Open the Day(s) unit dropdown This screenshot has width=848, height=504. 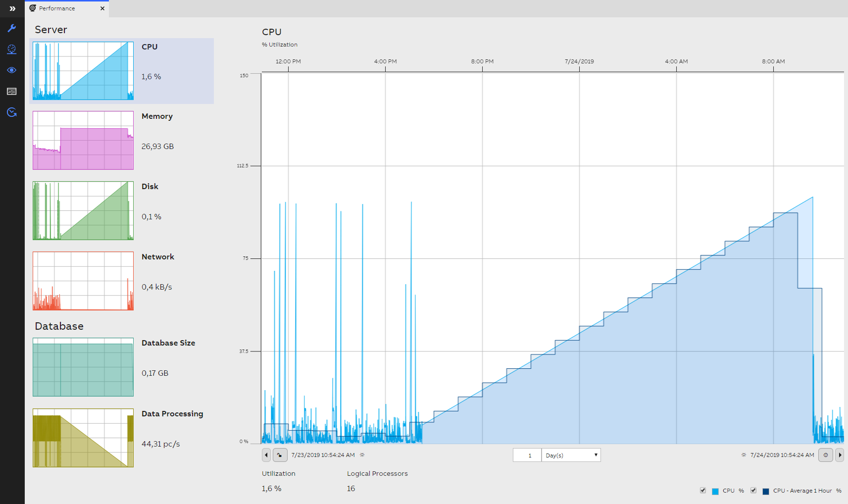click(x=571, y=455)
